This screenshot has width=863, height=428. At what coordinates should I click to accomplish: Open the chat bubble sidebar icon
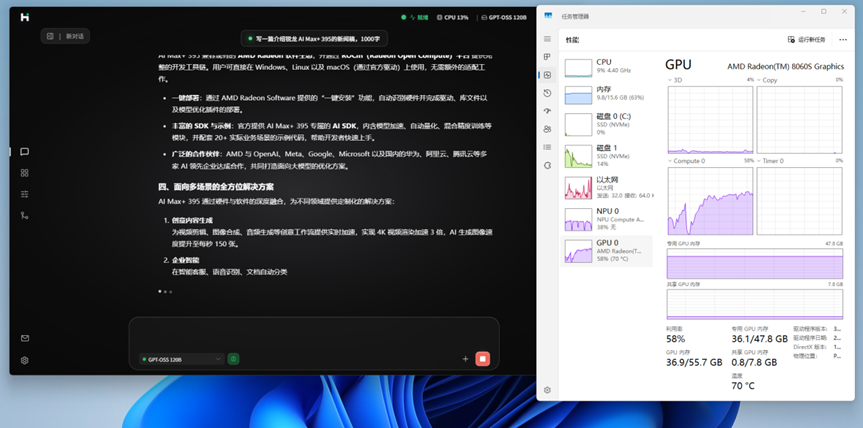click(24, 152)
